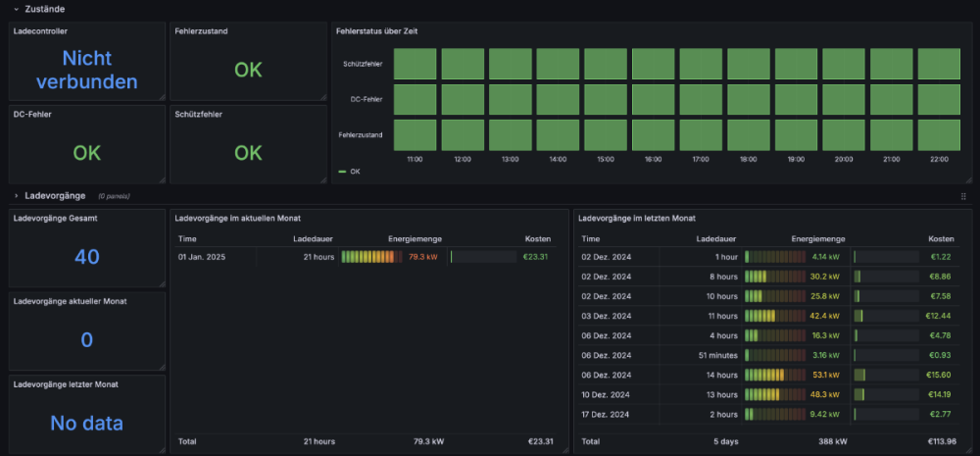Screen dimensions: 980x456
Task: Click Time header in current month table
Action: 188,238
